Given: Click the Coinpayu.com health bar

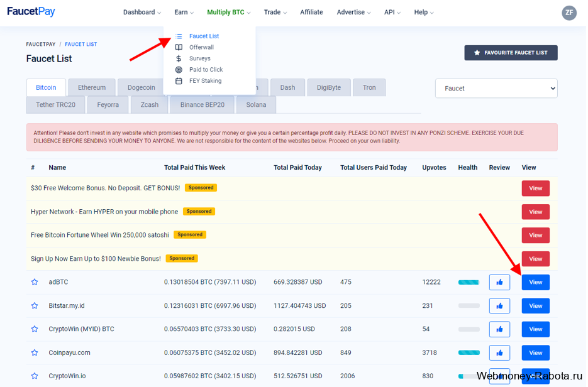Looking at the screenshot, I should pyautogui.click(x=469, y=352).
